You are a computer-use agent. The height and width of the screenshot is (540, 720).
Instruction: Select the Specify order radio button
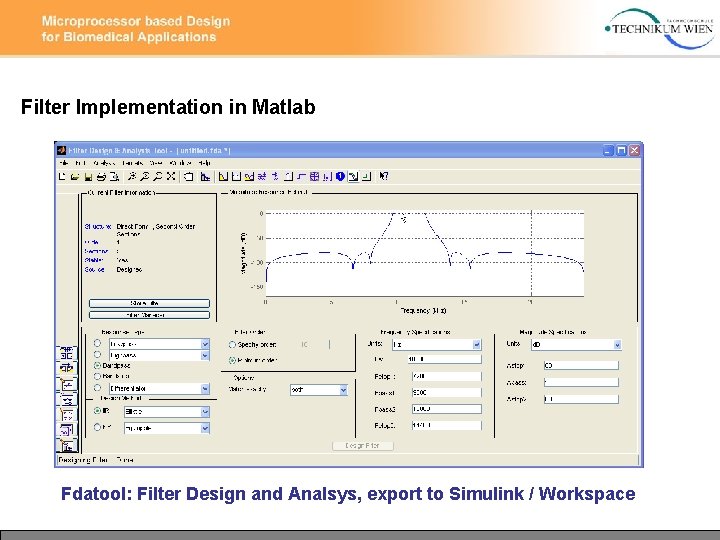coord(232,344)
